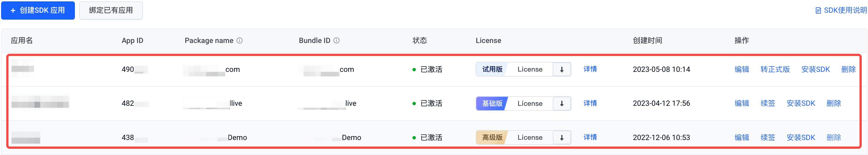Viewport: 868px width, 155px height.
Task: Click the 已激活 status in the 438 row
Action: [x=427, y=137]
